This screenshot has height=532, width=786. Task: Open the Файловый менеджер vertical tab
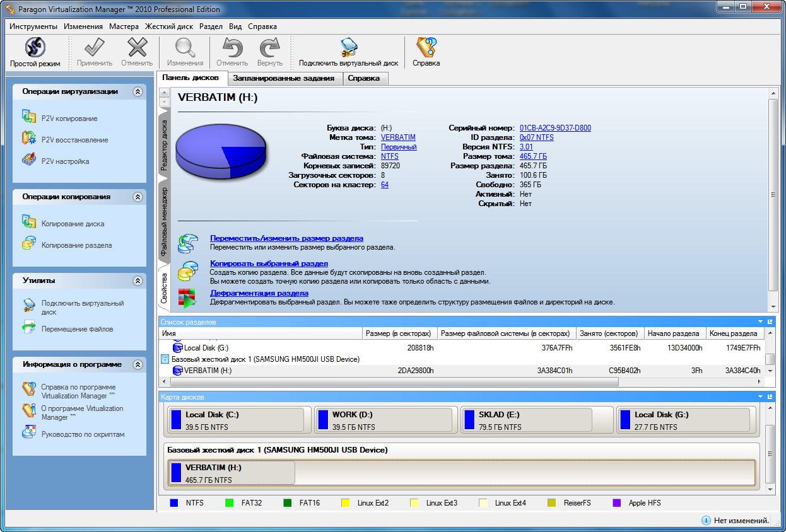click(164, 221)
